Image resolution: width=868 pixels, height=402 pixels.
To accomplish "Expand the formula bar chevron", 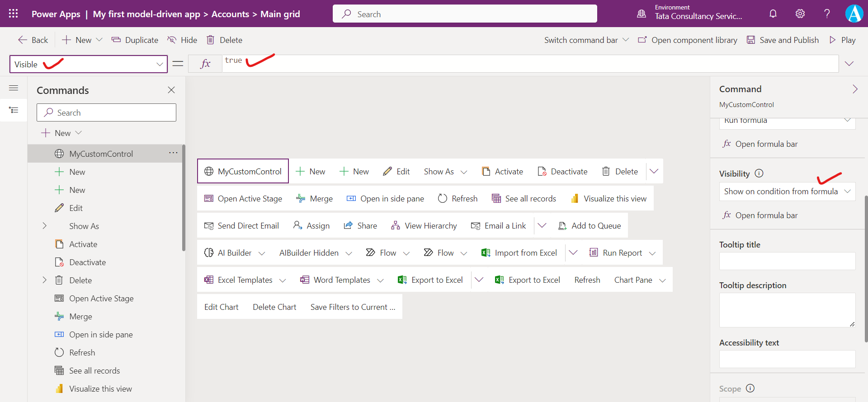I will pyautogui.click(x=849, y=64).
